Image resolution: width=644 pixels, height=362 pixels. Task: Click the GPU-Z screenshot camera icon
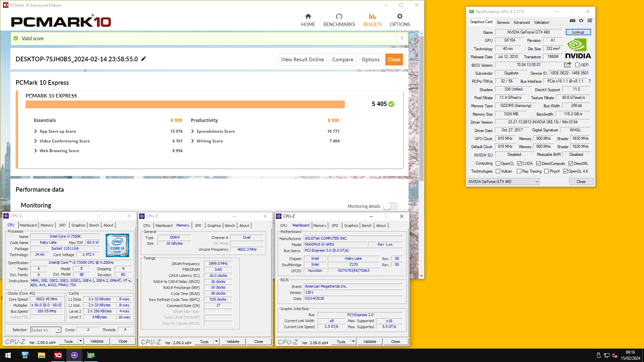click(x=573, y=21)
